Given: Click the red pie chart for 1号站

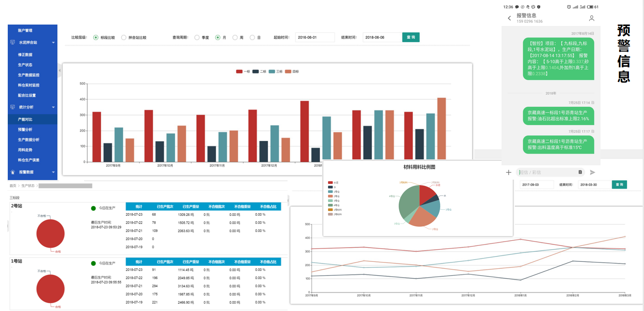Looking at the screenshot, I should (50, 289).
